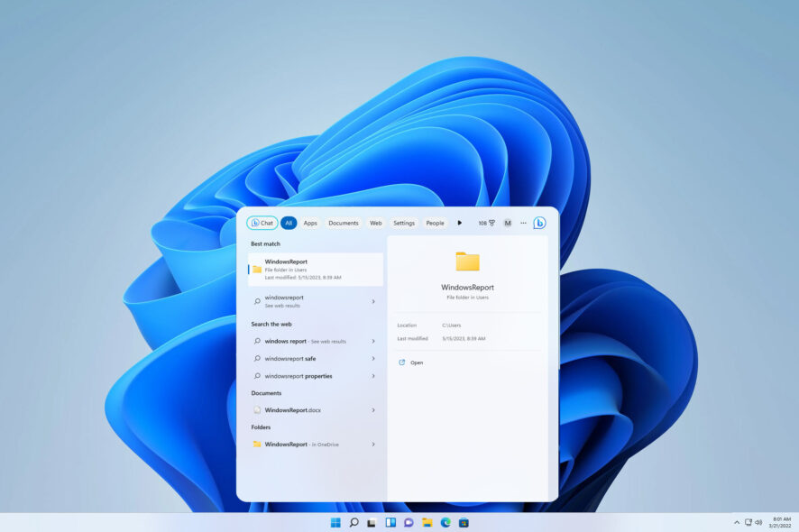Launch Microsoft Edge from the taskbar
Image resolution: width=799 pixels, height=532 pixels.
tap(445, 522)
